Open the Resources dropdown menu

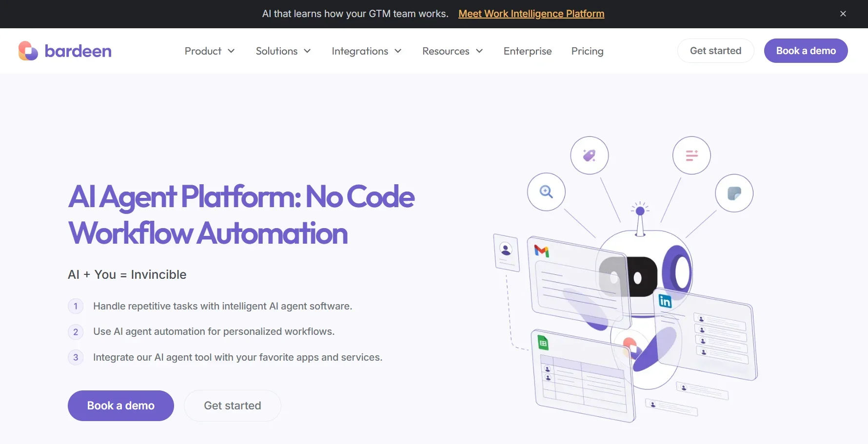[x=453, y=51]
